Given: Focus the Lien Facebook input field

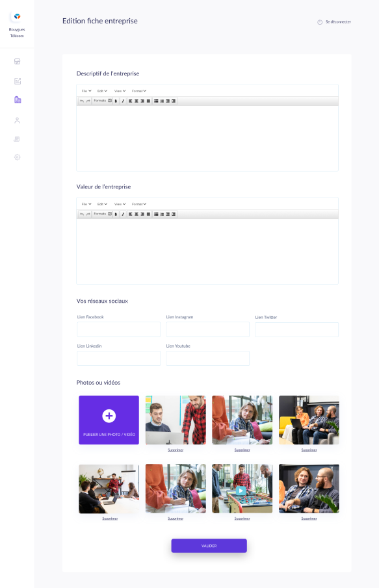Looking at the screenshot, I should (x=118, y=329).
